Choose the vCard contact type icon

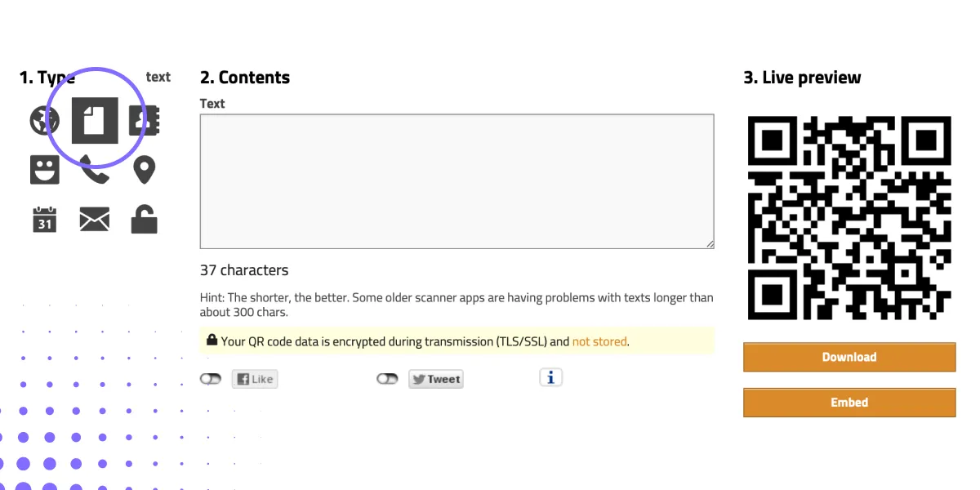(145, 120)
